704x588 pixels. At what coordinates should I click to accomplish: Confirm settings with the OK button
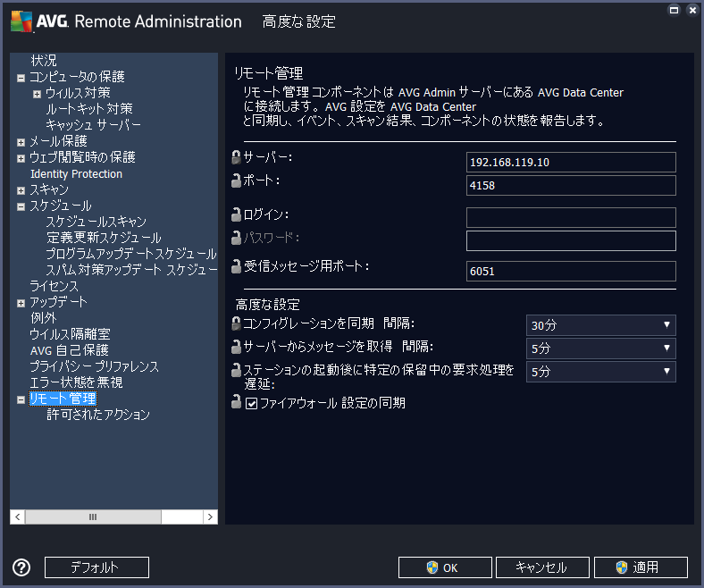(x=445, y=567)
